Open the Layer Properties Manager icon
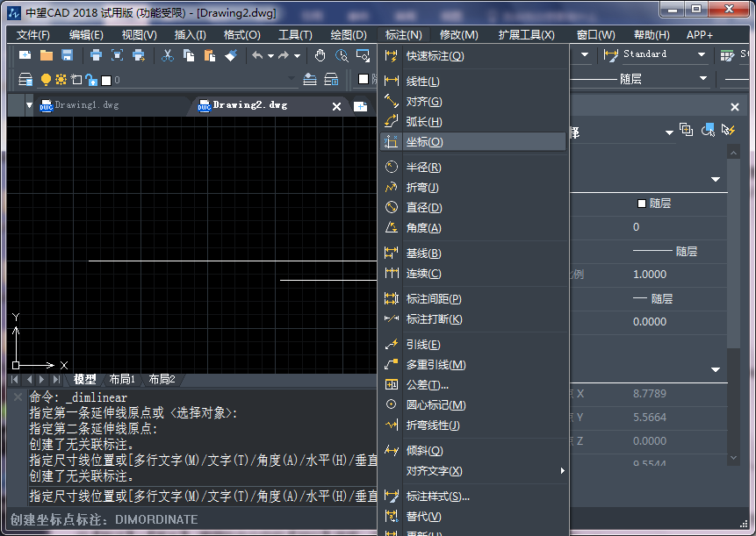Image resolution: width=756 pixels, height=536 pixels. pos(24,78)
